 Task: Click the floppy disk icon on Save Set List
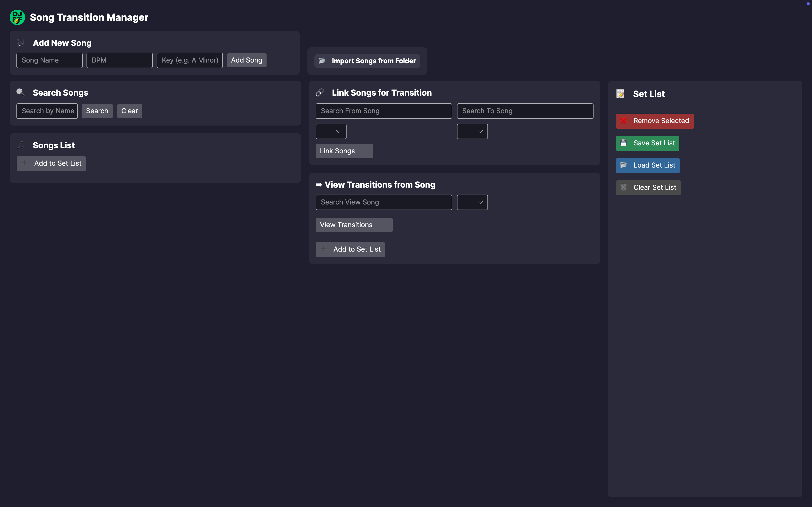[623, 143]
